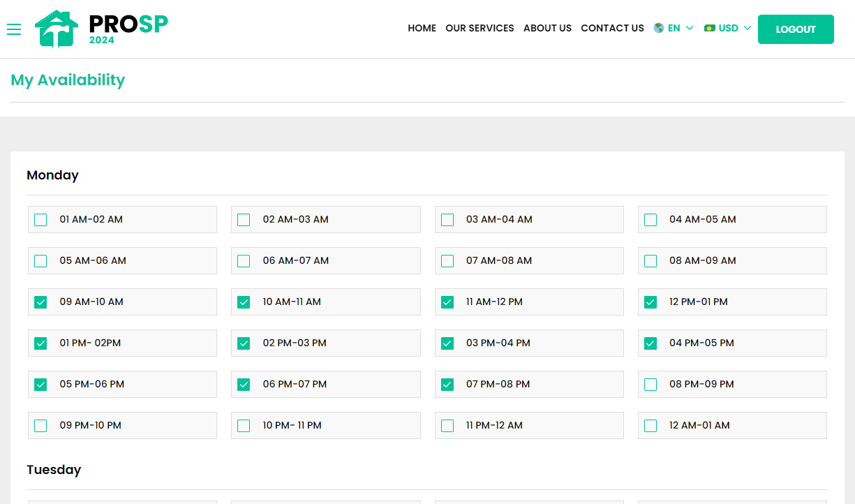Disable the 11 AM-12 PM availability
Screen dimensions: 855x504
(447, 302)
